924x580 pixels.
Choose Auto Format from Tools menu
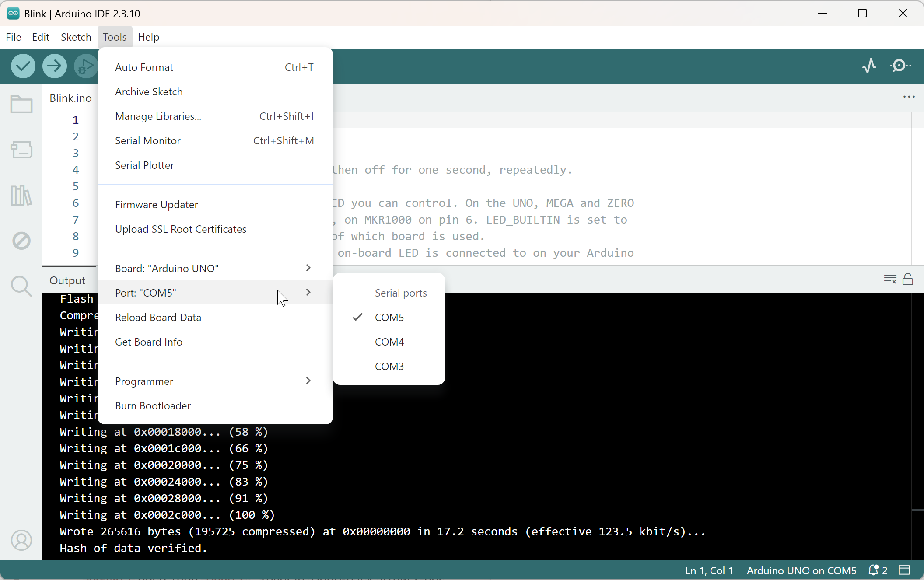click(x=215, y=67)
